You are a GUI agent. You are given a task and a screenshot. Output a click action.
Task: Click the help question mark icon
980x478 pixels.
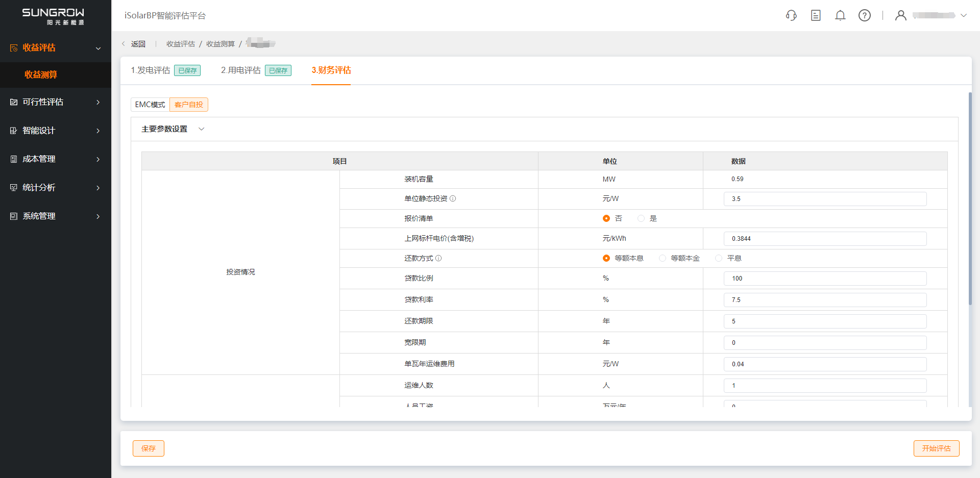click(865, 15)
